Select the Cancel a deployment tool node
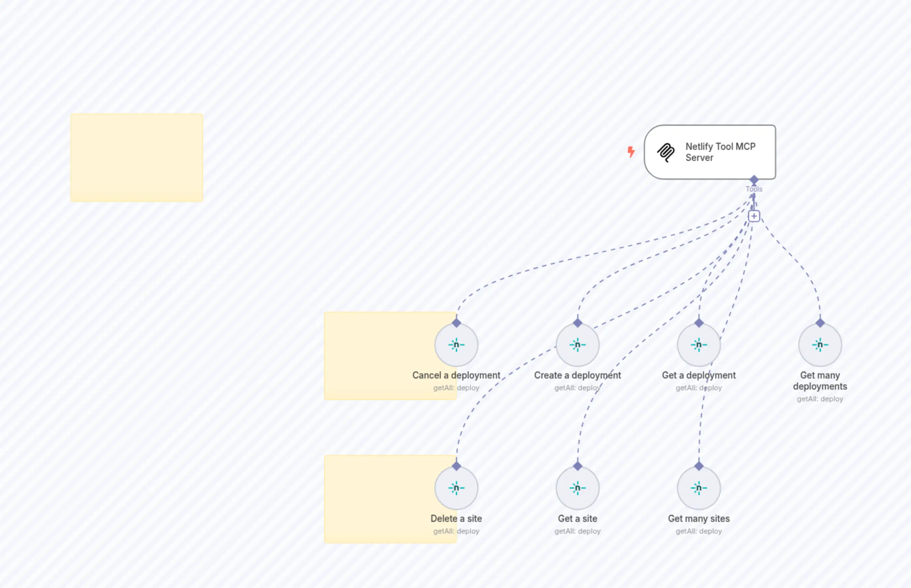Image resolution: width=911 pixels, height=588 pixels. pos(456,344)
